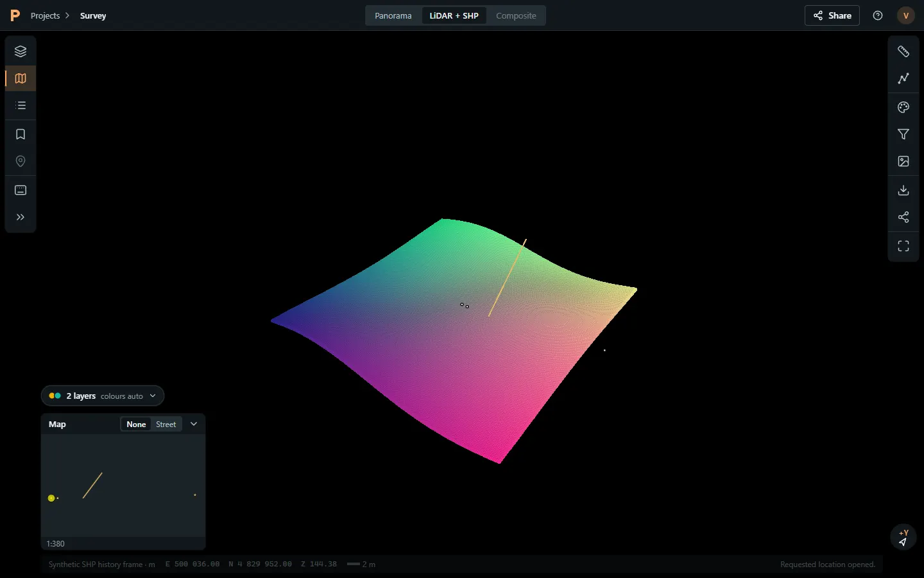This screenshot has height=578, width=924.
Task: Collapse the Map panel with its chevron
Action: pyautogui.click(x=194, y=424)
